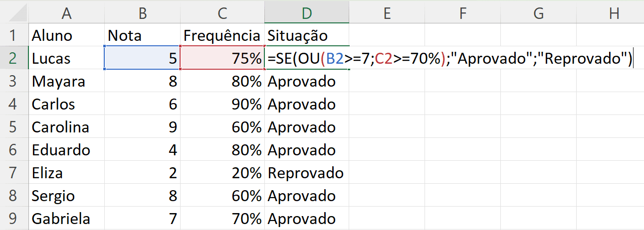Select Eduardo's grade cell showing 4
Viewport: 644px width, 230px height.
click(143, 150)
